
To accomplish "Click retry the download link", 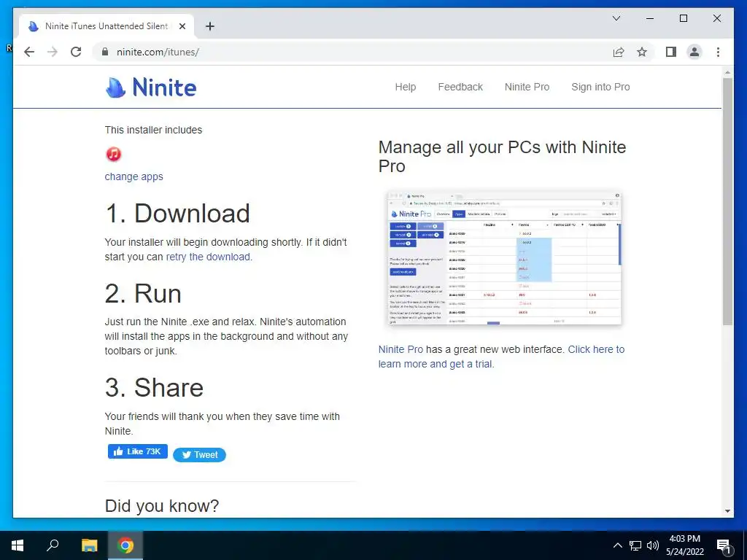I will pos(208,257).
